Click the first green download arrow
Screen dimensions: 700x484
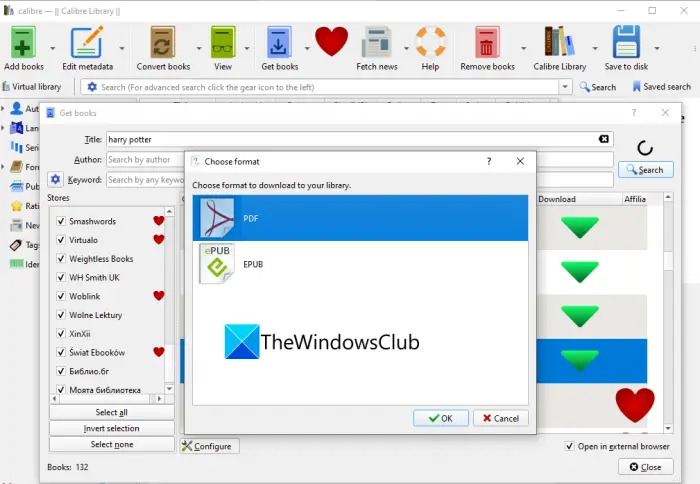click(x=579, y=227)
